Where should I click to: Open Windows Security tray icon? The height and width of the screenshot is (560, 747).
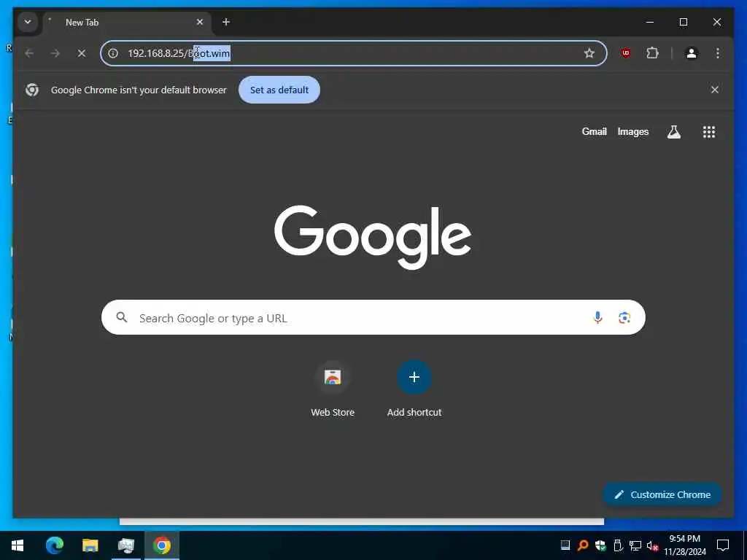600,545
